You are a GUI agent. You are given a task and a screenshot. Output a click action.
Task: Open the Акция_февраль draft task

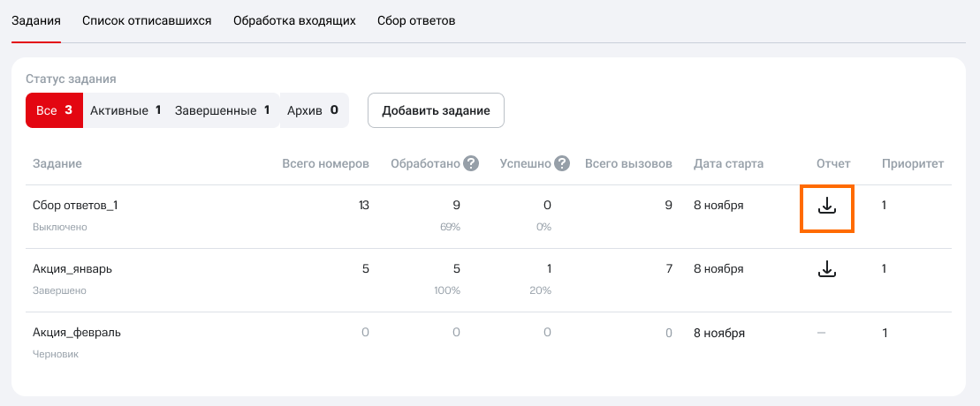[77, 333]
